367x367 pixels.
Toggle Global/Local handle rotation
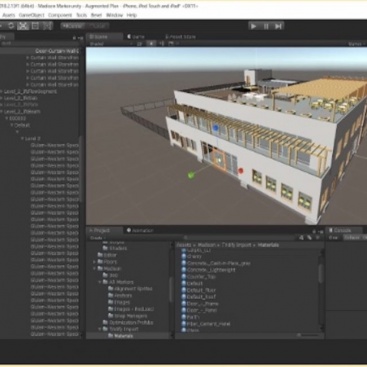click(98, 26)
